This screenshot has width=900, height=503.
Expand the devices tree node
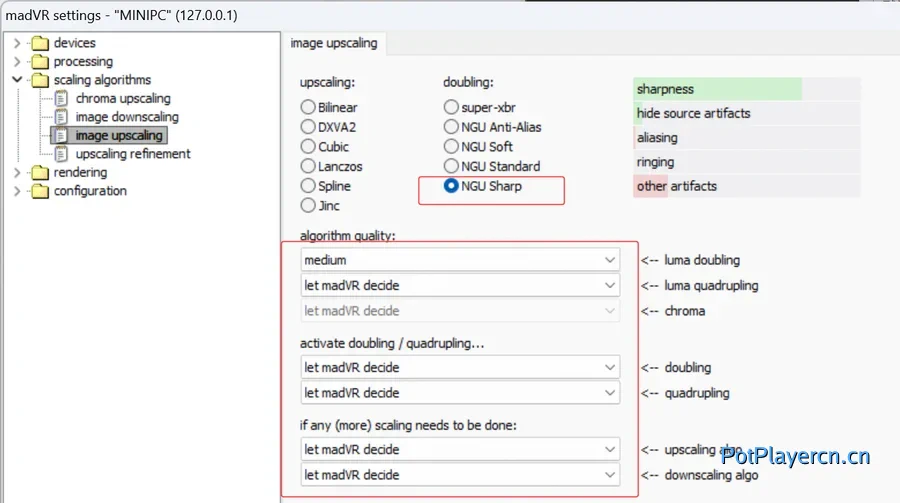17,43
